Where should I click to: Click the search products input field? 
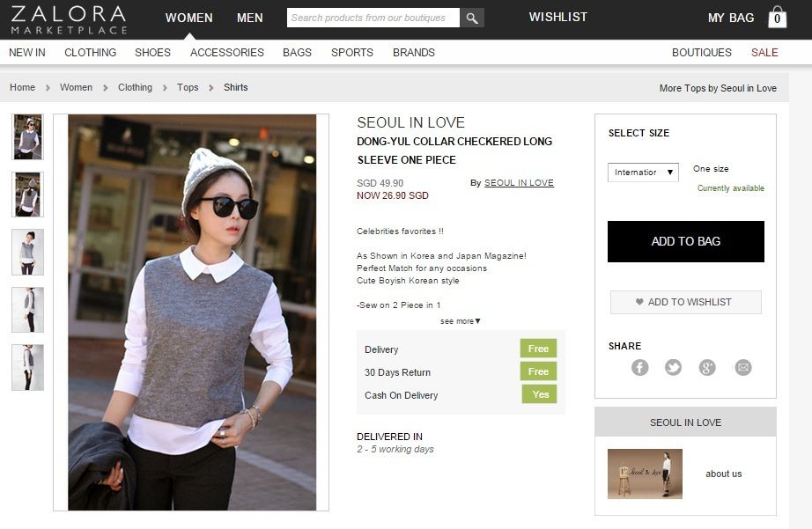[x=373, y=18]
